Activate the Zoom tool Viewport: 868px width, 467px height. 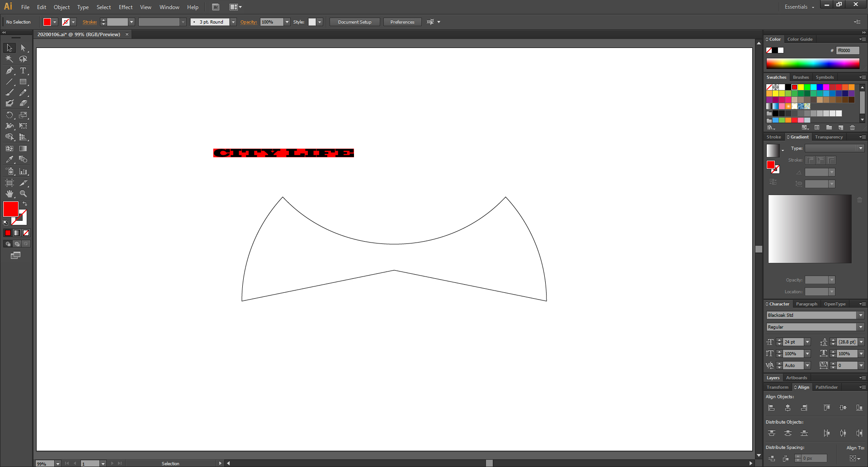(x=23, y=194)
